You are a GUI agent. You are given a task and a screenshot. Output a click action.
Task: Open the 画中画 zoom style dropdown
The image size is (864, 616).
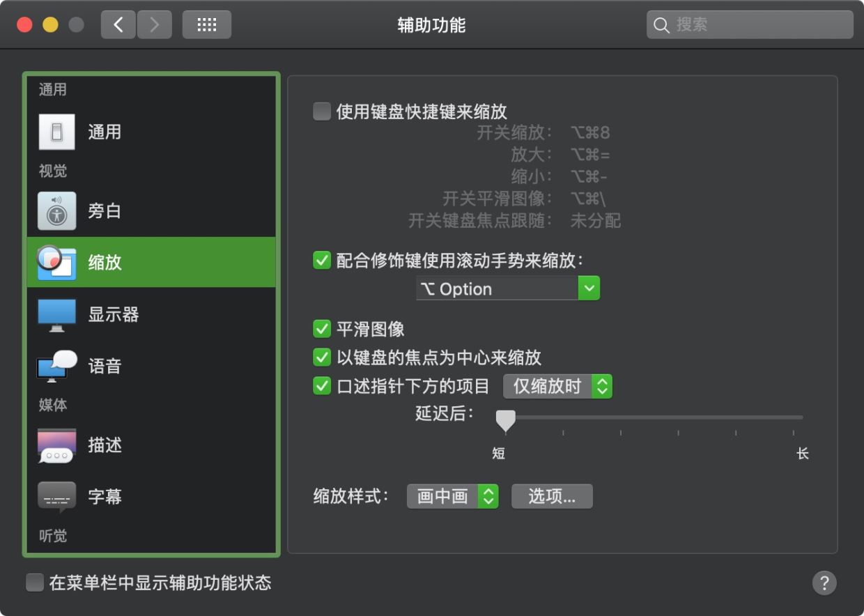point(453,496)
